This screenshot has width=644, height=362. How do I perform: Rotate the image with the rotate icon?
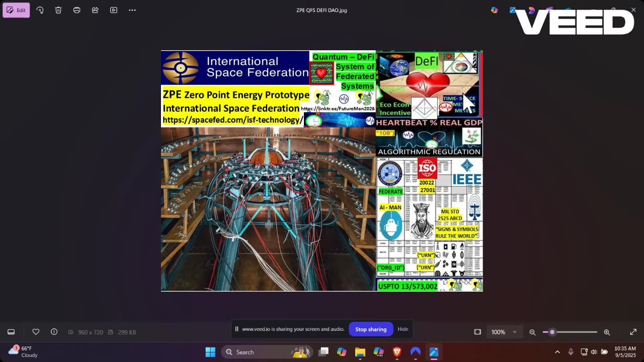click(40, 10)
